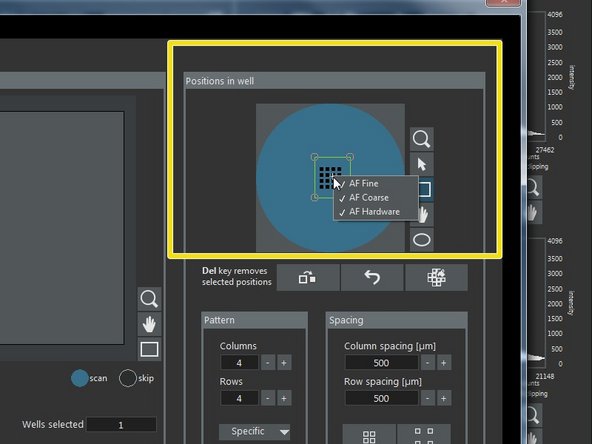Increase Columns with plus button
The height and width of the screenshot is (444, 592).
click(284, 363)
